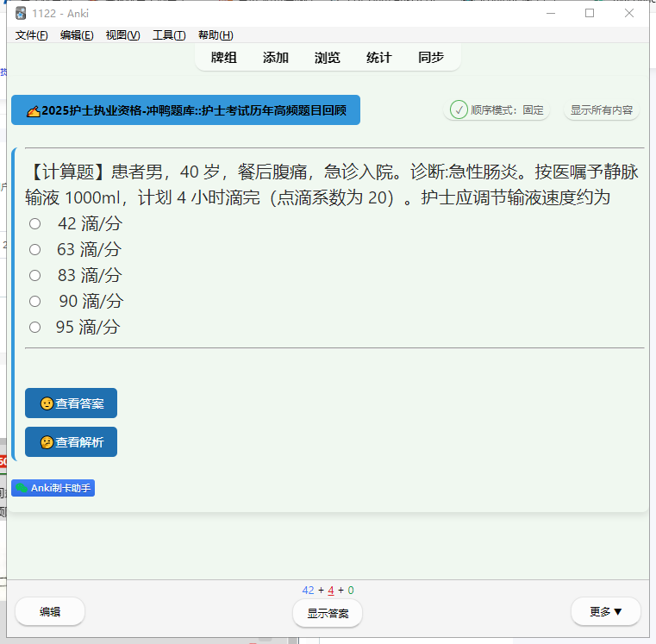Go to 牌组 decks view
656x644 pixels.
click(224, 57)
